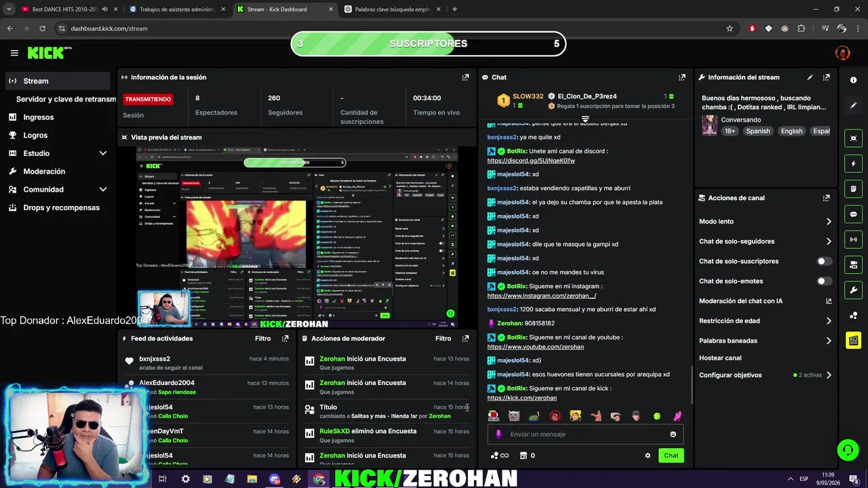The height and width of the screenshot is (488, 868).
Task: Click the lightning bolt icon in the right sidebar
Action: click(x=853, y=163)
